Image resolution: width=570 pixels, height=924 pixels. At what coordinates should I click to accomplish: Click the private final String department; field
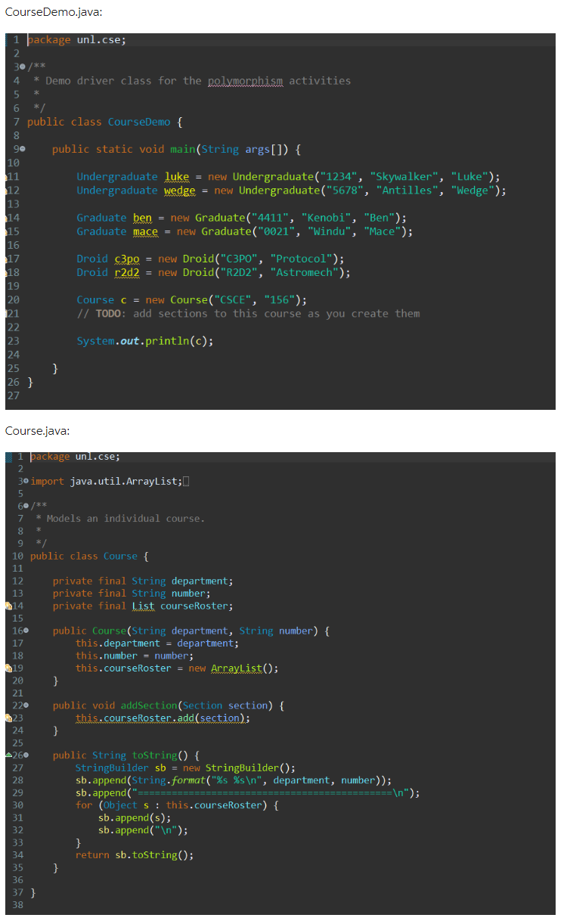143,581
